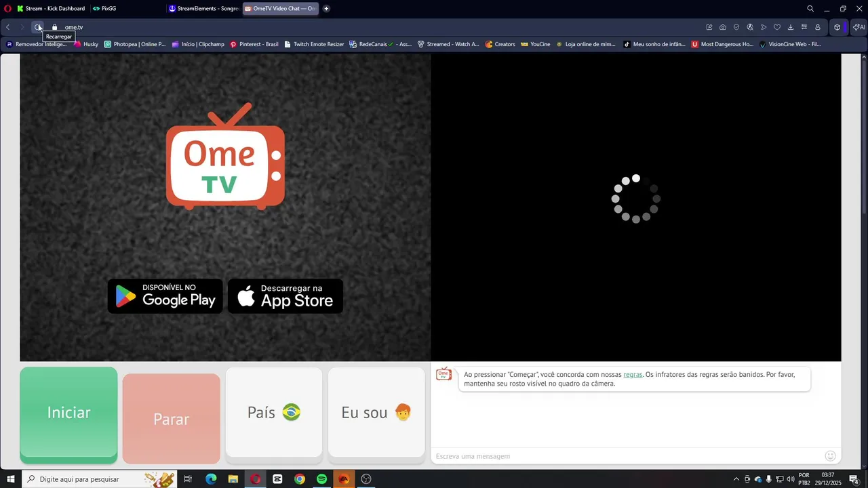The image size is (868, 488).
Task: Open the notification center icon
Action: [854, 479]
